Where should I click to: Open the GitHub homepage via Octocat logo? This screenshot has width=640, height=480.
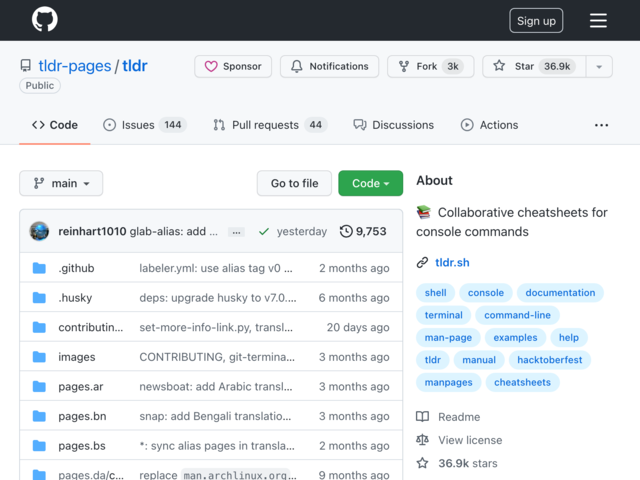[x=44, y=19]
